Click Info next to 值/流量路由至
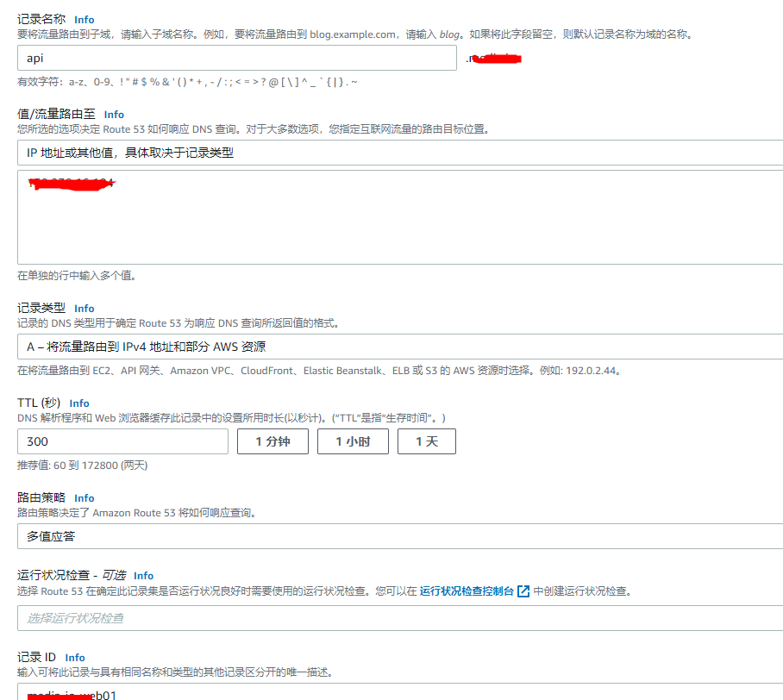Image resolution: width=783 pixels, height=700 pixels. coord(113,114)
